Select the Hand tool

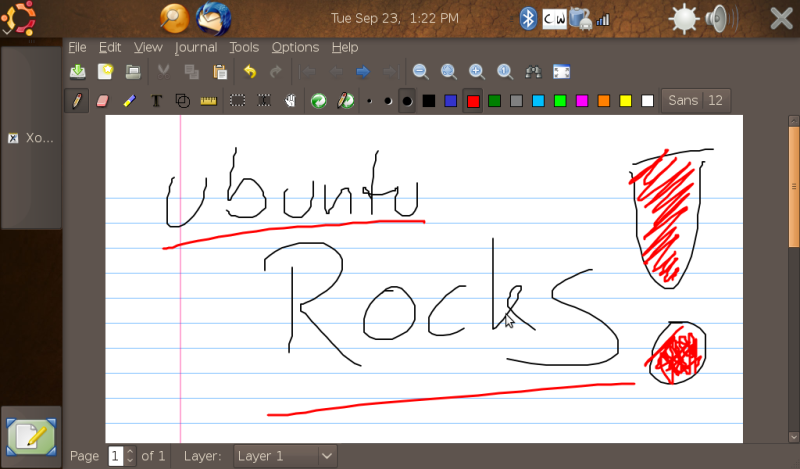pos(290,101)
